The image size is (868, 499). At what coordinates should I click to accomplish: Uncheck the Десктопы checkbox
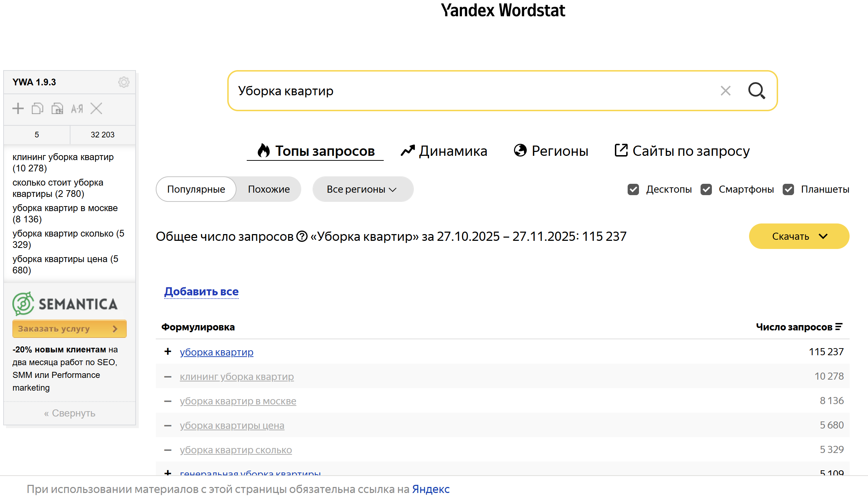coord(633,189)
